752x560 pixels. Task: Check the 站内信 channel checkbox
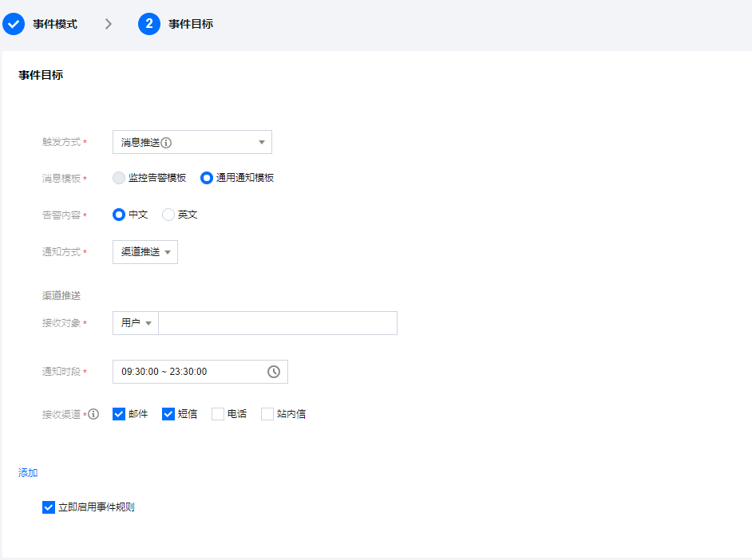[267, 414]
